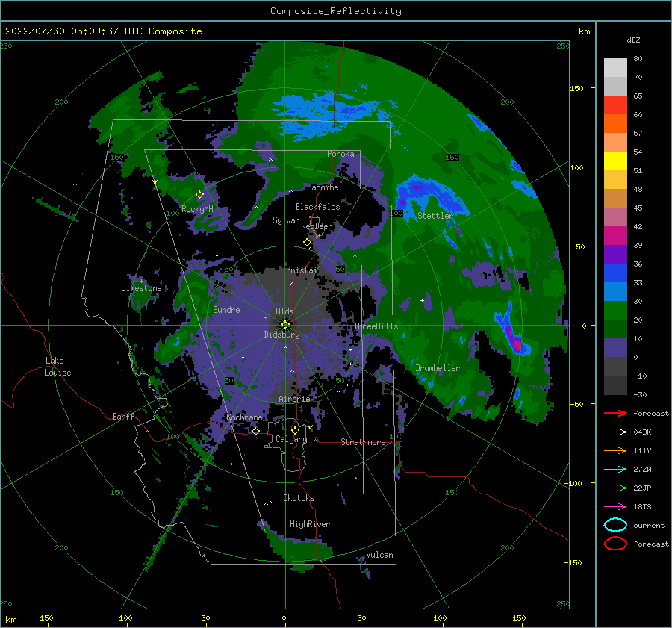Click the ThreeHills city label
Viewport: 672px width, 628px height.
click(376, 326)
